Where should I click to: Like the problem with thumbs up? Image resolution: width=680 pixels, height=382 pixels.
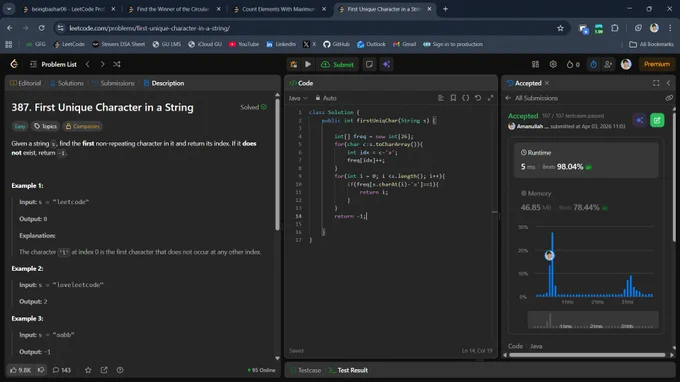pos(20,370)
